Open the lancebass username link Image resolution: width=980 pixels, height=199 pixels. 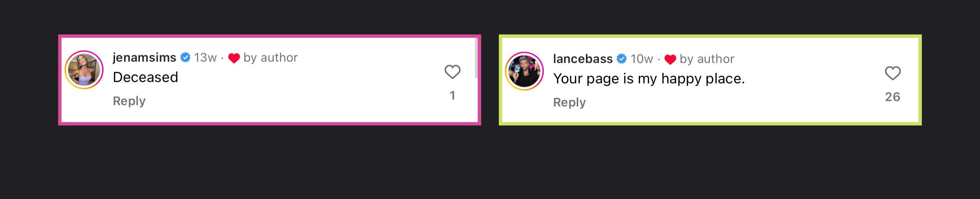(583, 59)
